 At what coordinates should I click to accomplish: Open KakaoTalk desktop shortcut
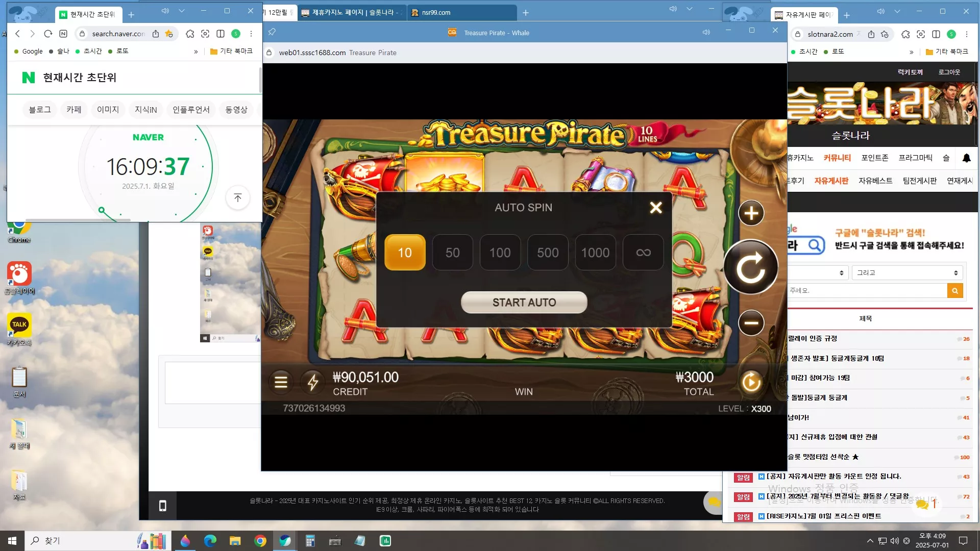[x=19, y=330]
